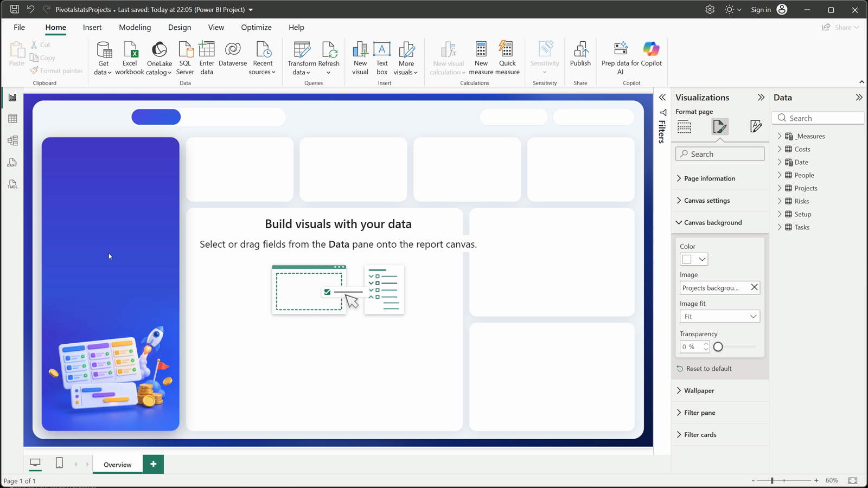Switch to Table view in sidebar
Viewport: 868px width, 488px height.
12,119
